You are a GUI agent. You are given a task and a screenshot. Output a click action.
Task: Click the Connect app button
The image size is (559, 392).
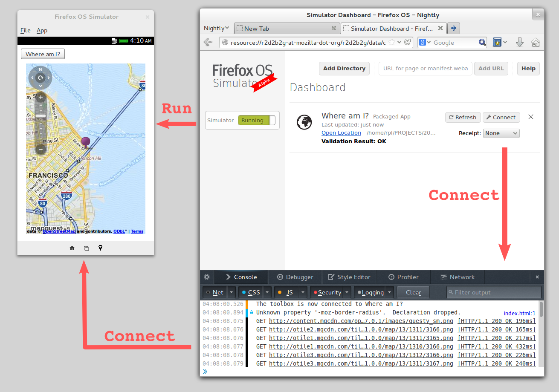click(501, 117)
